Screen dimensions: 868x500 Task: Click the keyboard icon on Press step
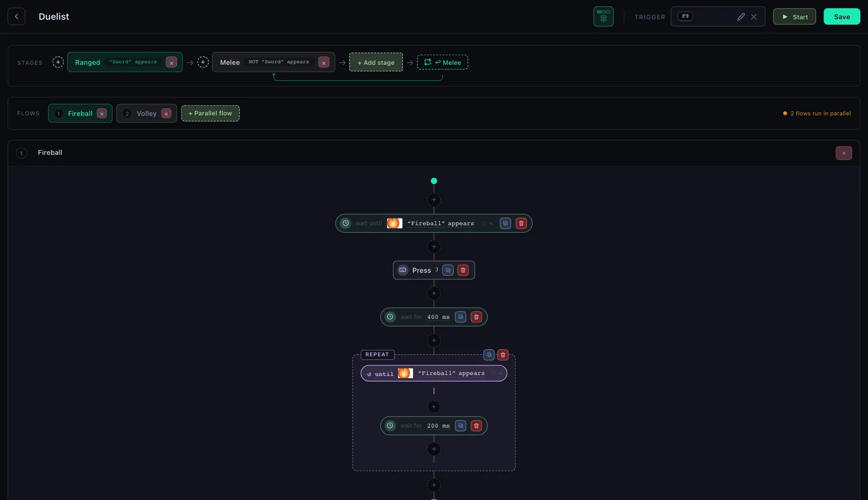[x=403, y=270]
